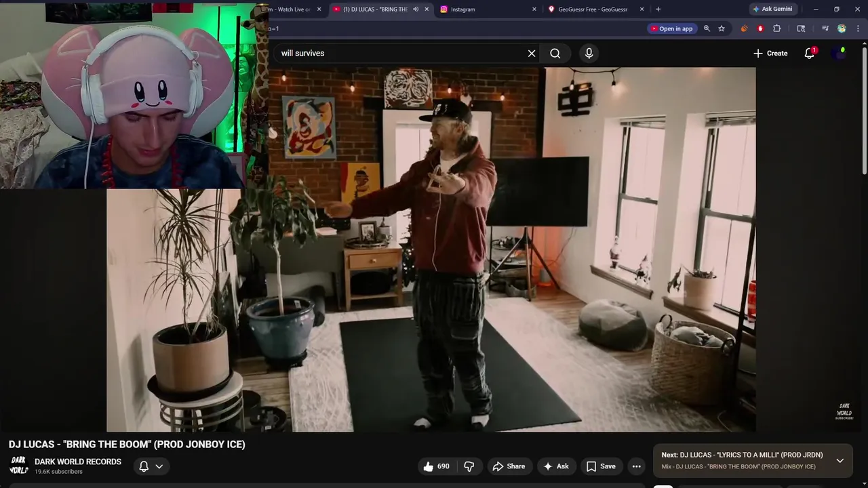Open the browser profile avatar
The width and height of the screenshot is (868, 488).
tap(842, 28)
